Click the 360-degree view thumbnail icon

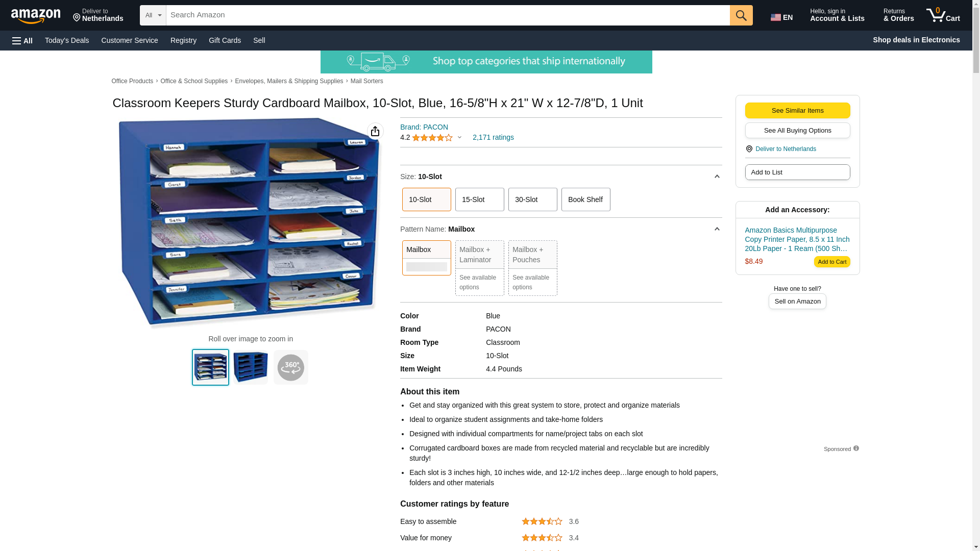tap(290, 367)
